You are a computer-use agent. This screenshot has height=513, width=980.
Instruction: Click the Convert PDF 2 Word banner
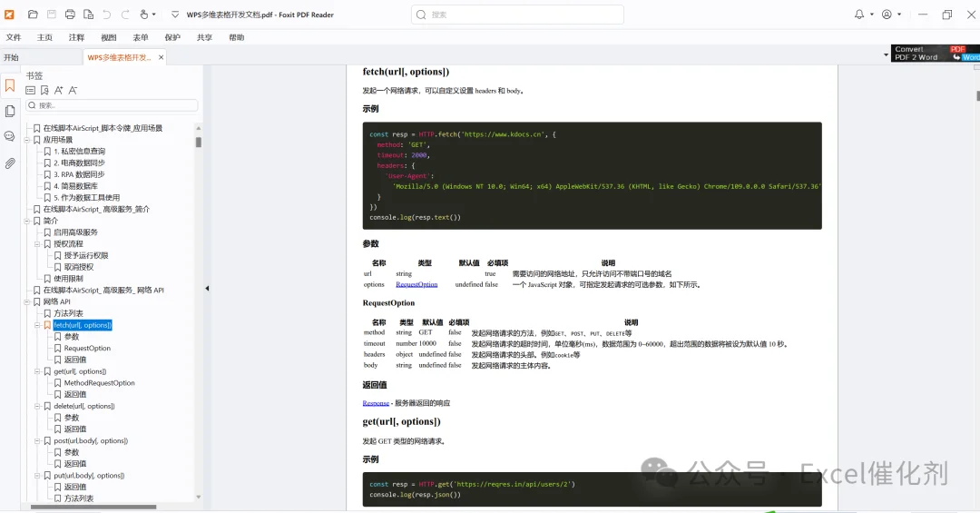[936, 54]
